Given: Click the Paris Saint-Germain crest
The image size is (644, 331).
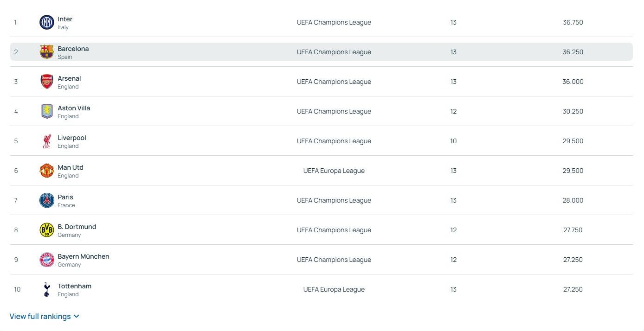Looking at the screenshot, I should click(x=47, y=200).
